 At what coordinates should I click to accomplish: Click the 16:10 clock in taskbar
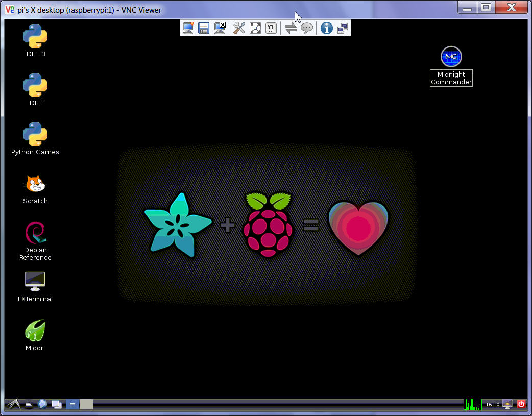click(492, 404)
